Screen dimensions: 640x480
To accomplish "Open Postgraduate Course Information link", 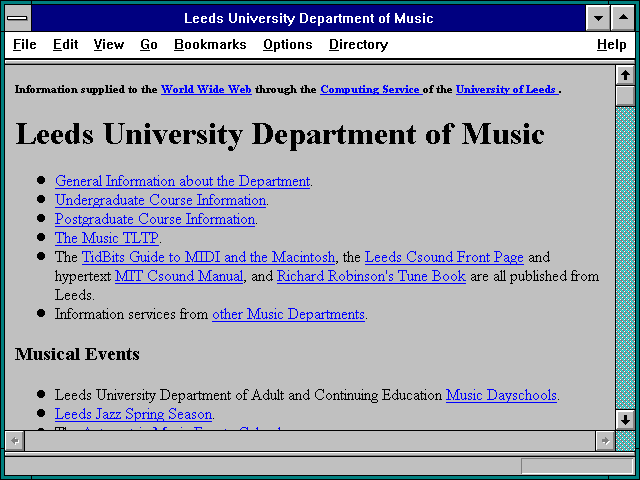I will 155,219.
